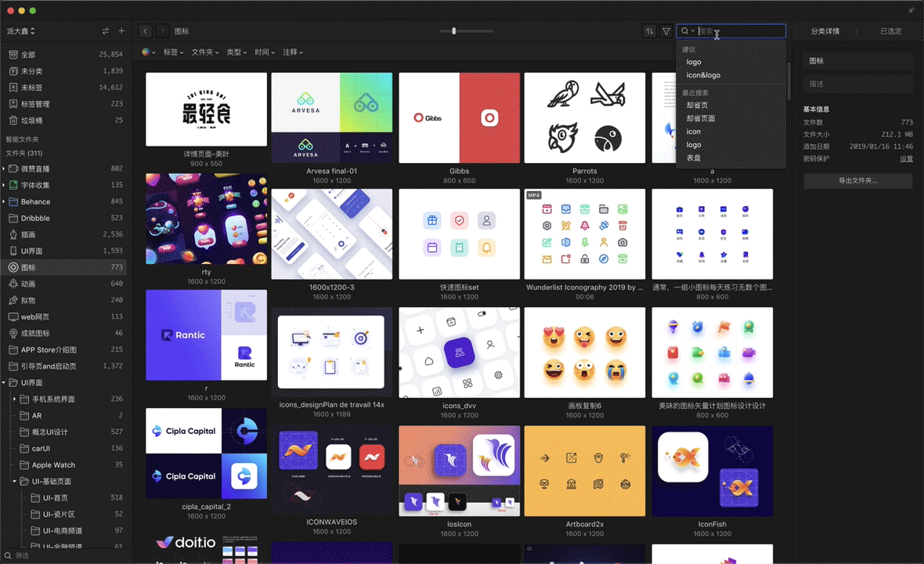Image resolution: width=924 pixels, height=564 pixels.
Task: Click the funnel filter icon
Action: (x=666, y=31)
